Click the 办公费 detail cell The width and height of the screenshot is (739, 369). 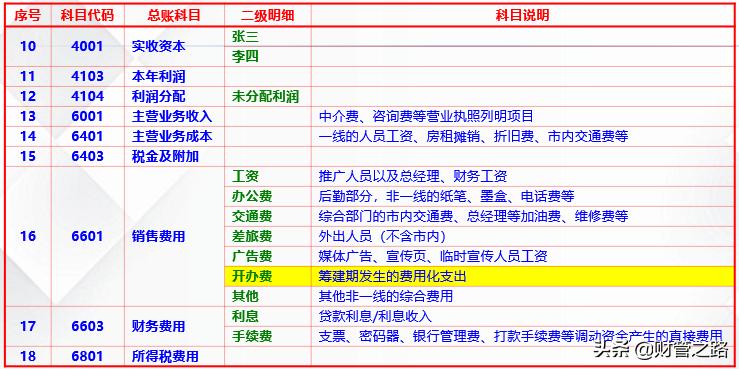[267, 196]
